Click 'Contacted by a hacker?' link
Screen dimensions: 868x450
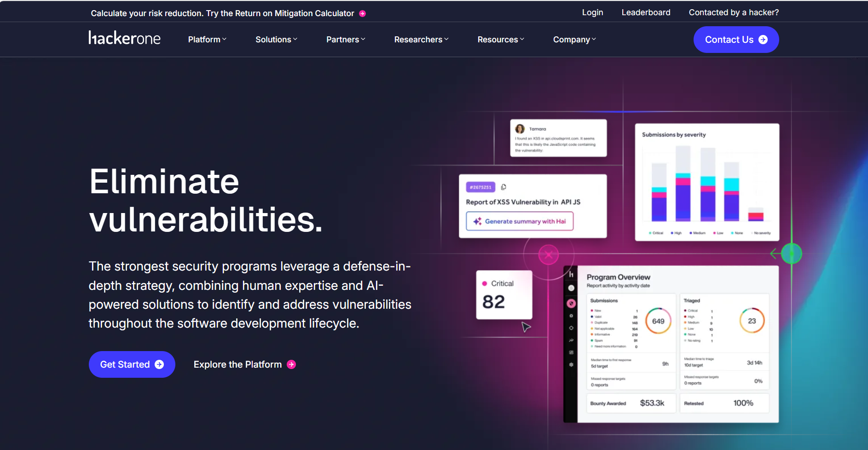pyautogui.click(x=734, y=12)
